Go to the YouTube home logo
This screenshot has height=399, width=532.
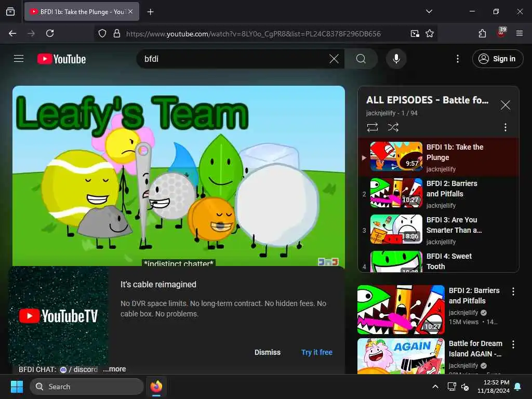61,59
